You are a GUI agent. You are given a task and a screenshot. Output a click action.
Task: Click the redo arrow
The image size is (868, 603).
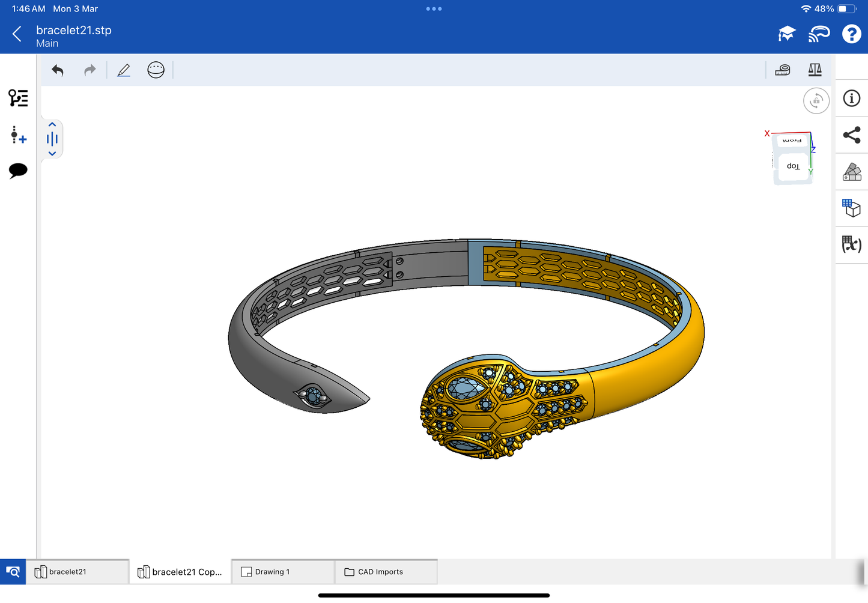(90, 70)
